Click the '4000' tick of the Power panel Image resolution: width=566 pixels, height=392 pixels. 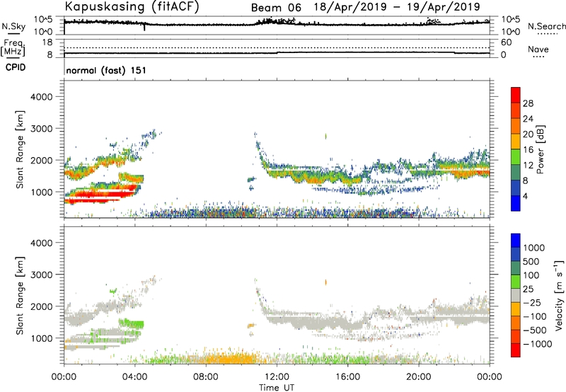click(x=41, y=97)
